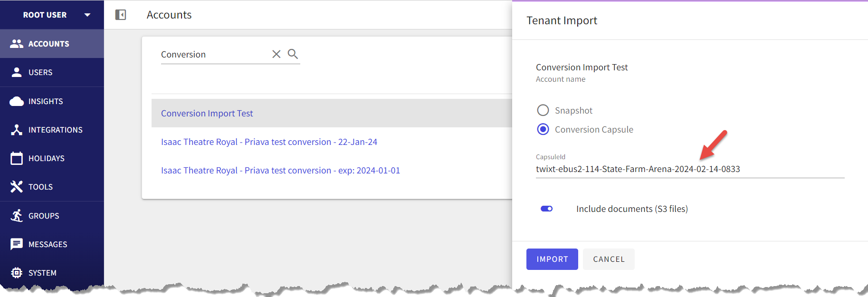
Task: Open the System chip icon
Action: 17,273
